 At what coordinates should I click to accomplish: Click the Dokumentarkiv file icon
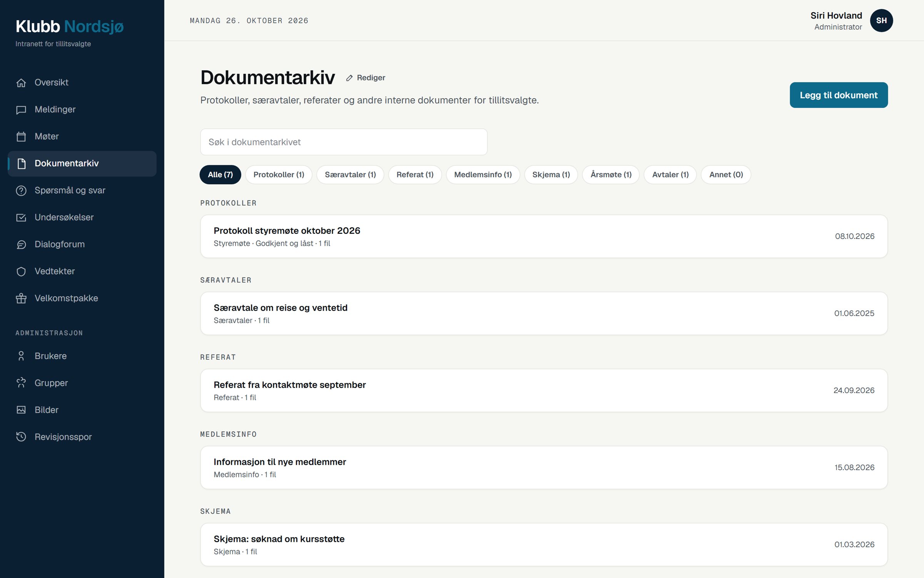click(x=21, y=163)
